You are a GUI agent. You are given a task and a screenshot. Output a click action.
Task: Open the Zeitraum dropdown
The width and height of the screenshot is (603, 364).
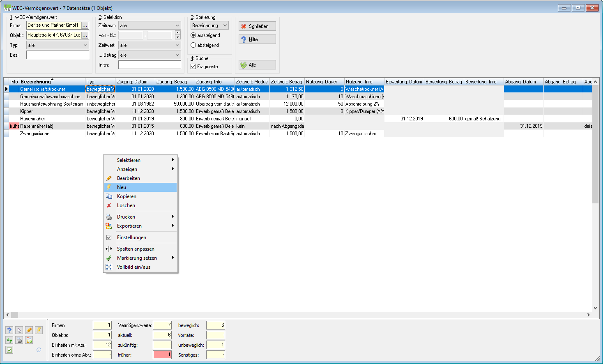(150, 25)
